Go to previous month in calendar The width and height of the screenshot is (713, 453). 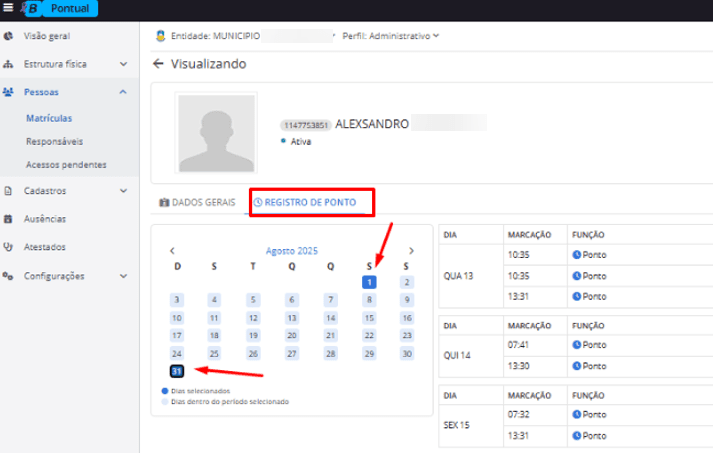[x=172, y=251]
